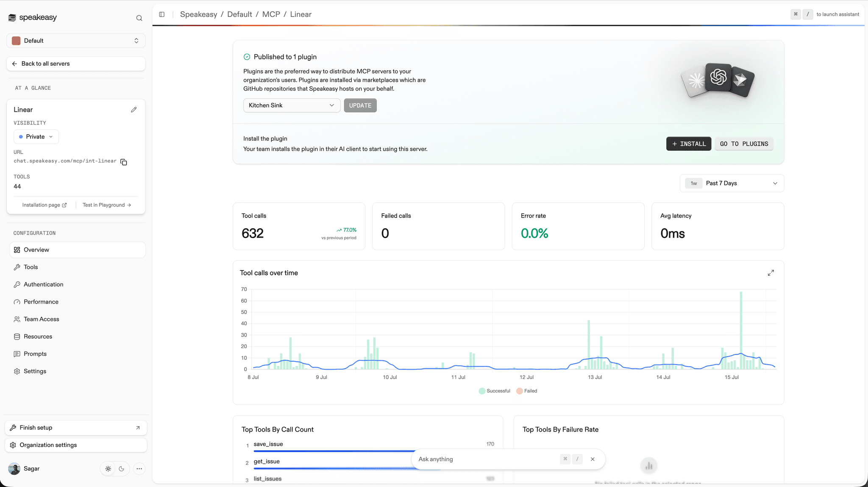Toggle the Failed series legend
Image resolution: width=868 pixels, height=487 pixels.
click(x=527, y=391)
